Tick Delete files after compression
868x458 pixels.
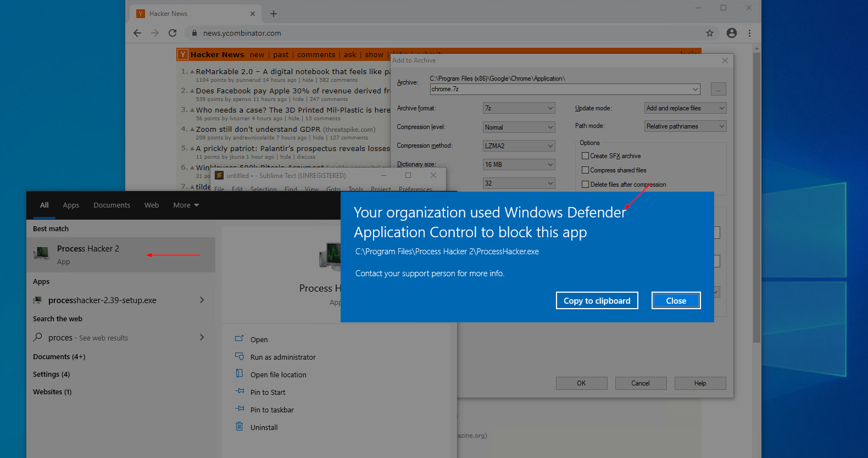coord(585,185)
